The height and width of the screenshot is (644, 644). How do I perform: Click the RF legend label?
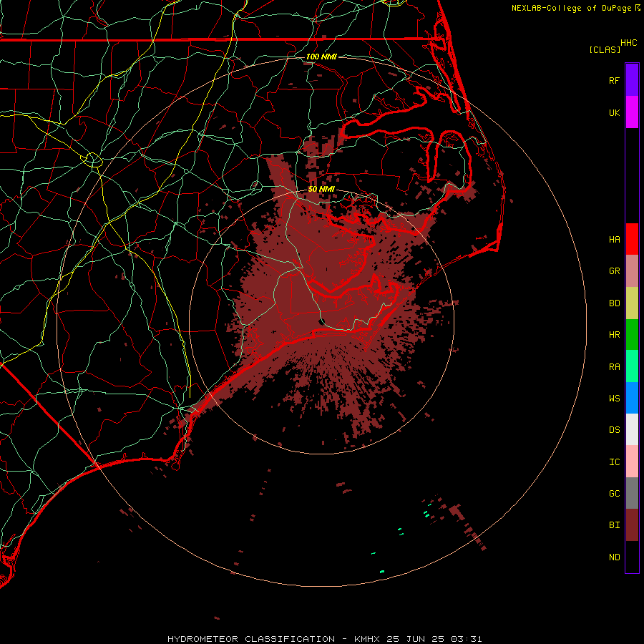(x=614, y=80)
